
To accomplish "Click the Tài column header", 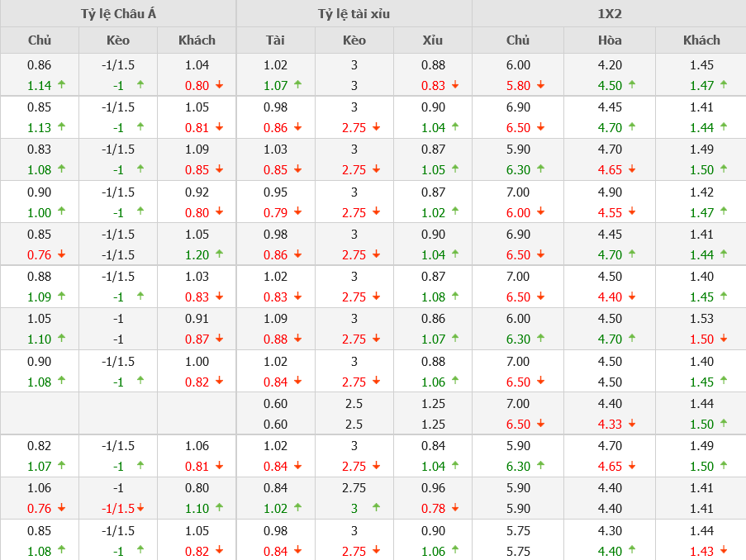I will 275,40.
